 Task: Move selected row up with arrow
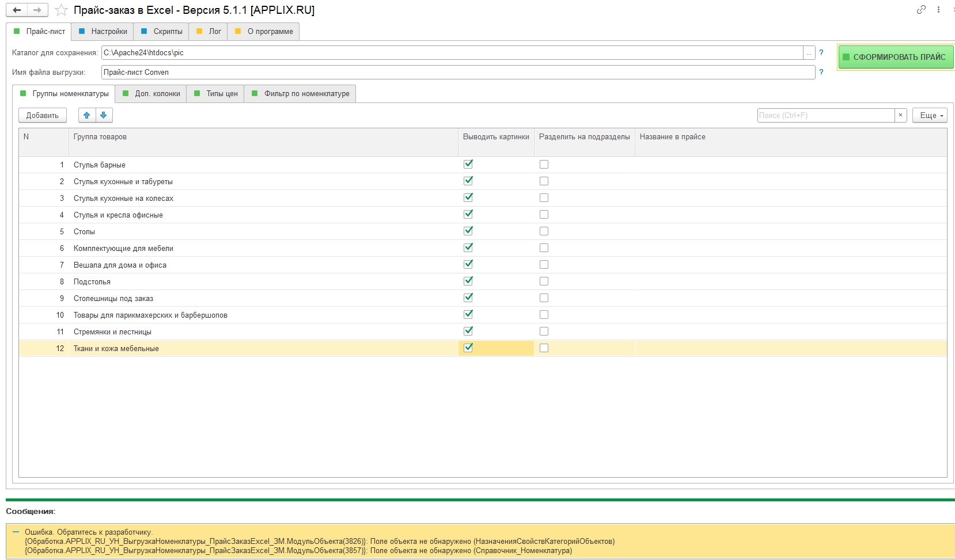click(x=87, y=115)
